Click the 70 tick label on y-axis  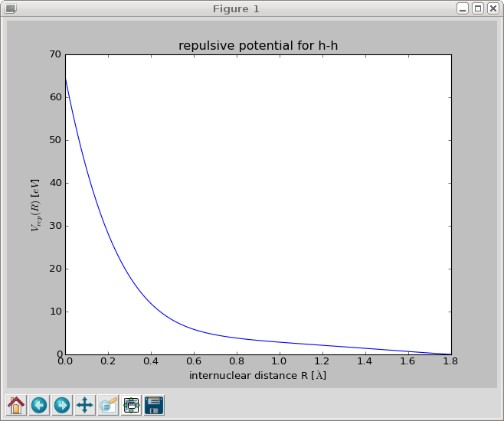click(54, 54)
